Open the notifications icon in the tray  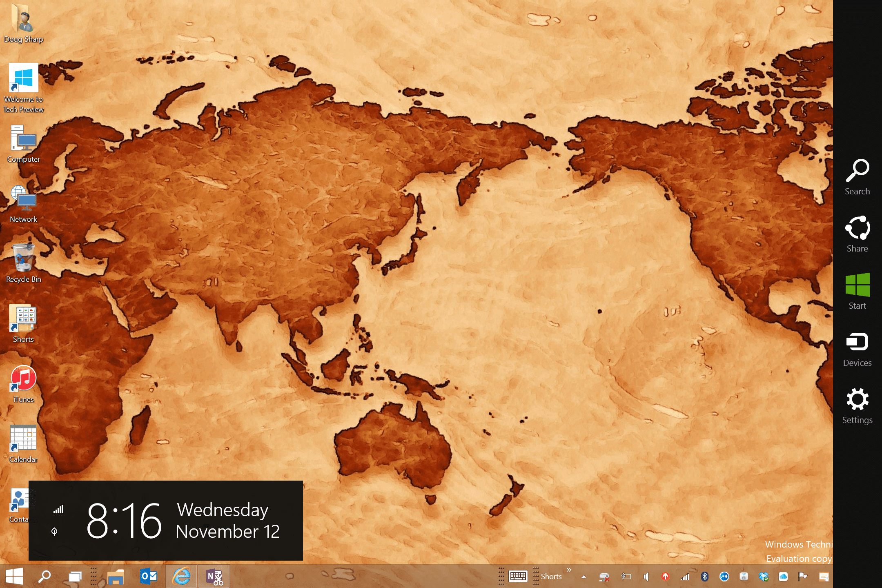(x=824, y=576)
